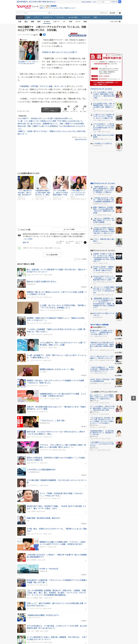Share the comment on X
The width and height of the screenshot is (138, 644).
pos(85,242)
